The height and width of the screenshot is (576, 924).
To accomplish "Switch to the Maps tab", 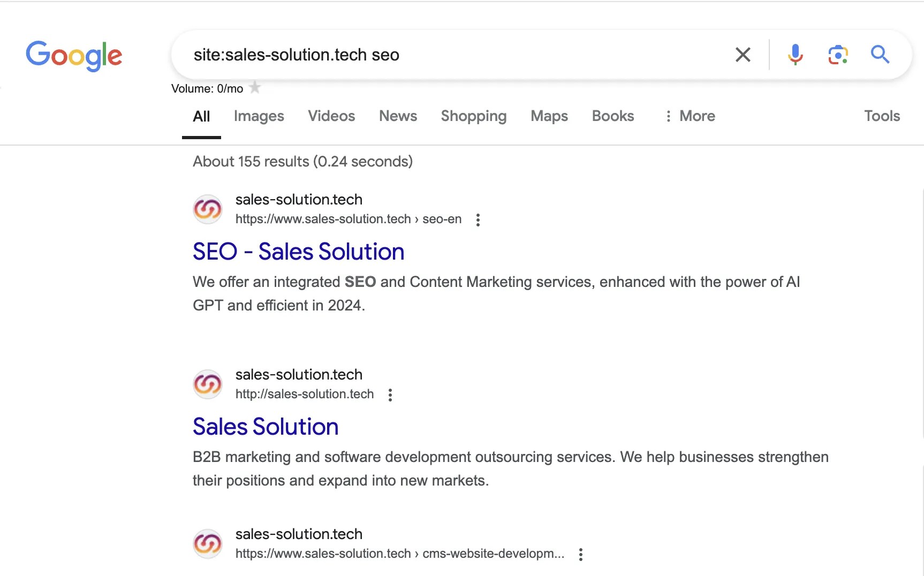I will 549,116.
